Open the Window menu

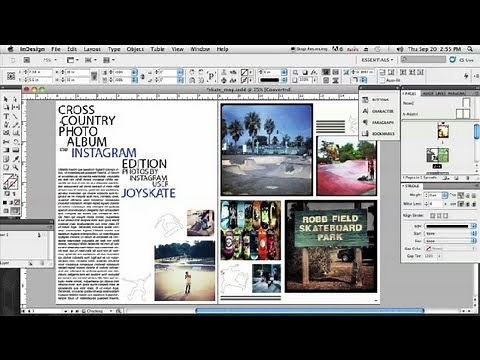click(200, 49)
